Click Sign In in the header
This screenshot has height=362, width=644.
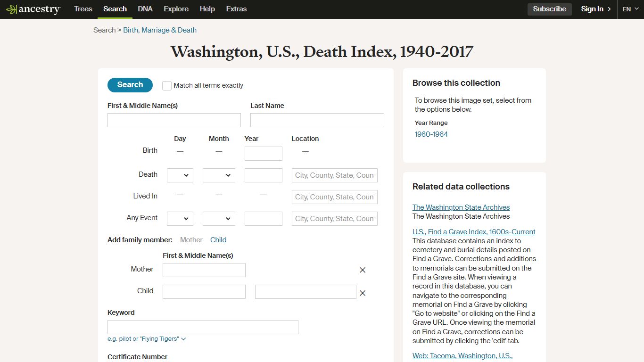pyautogui.click(x=596, y=9)
